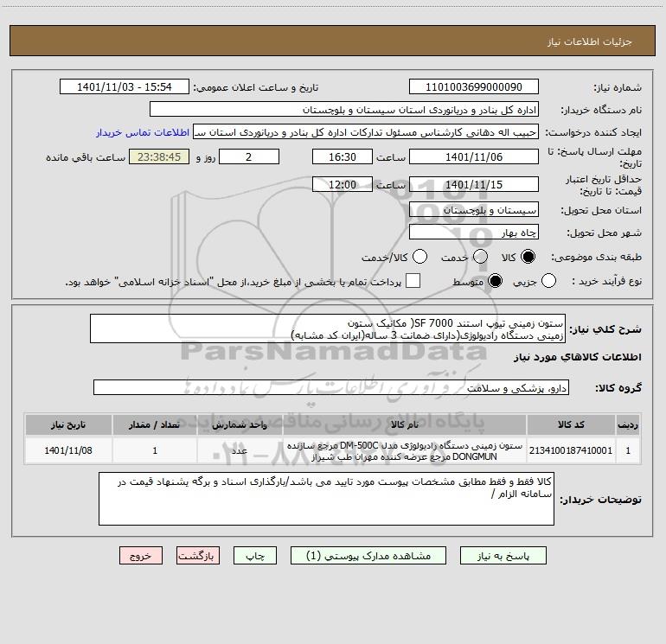Click the announcement date field 1401/11/03 - 15:54
Image resolution: width=666 pixels, height=644 pixels.
(125, 86)
